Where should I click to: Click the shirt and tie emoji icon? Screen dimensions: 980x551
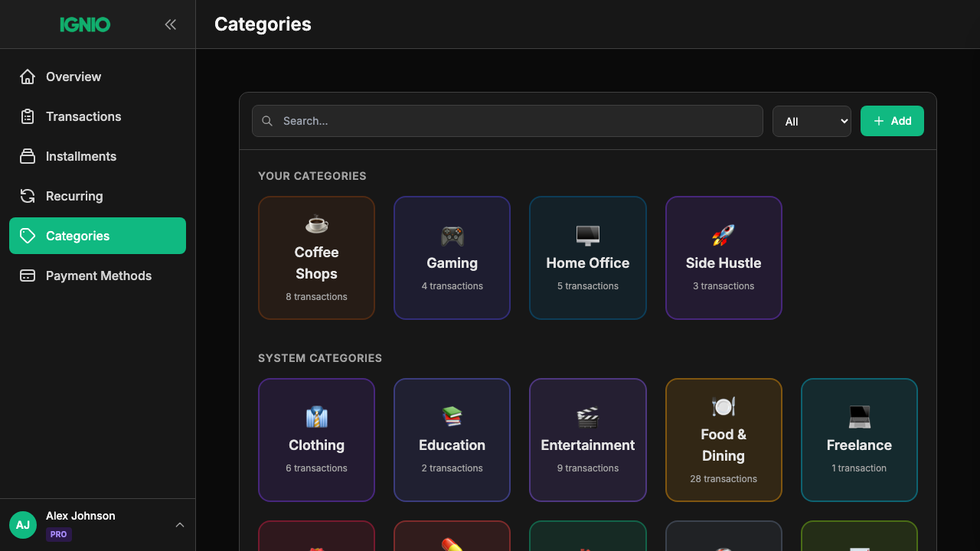tap(316, 417)
